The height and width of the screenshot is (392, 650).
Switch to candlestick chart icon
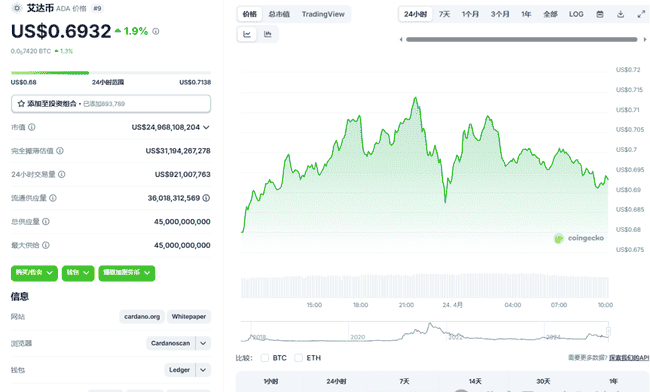pos(268,34)
